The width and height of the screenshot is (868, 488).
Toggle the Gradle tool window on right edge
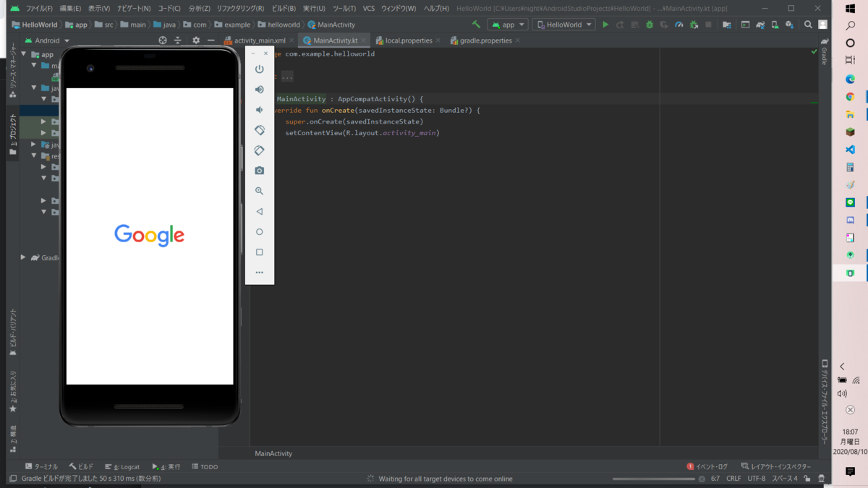[824, 51]
